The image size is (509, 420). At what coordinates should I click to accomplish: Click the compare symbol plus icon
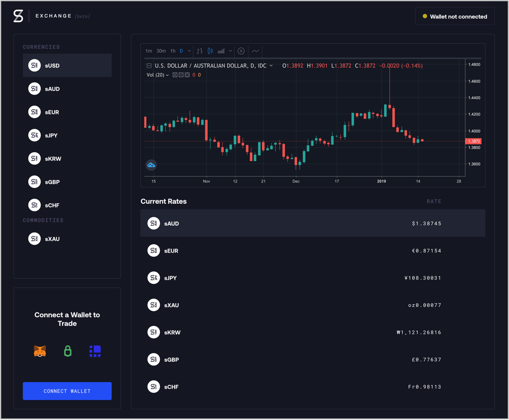pos(241,51)
